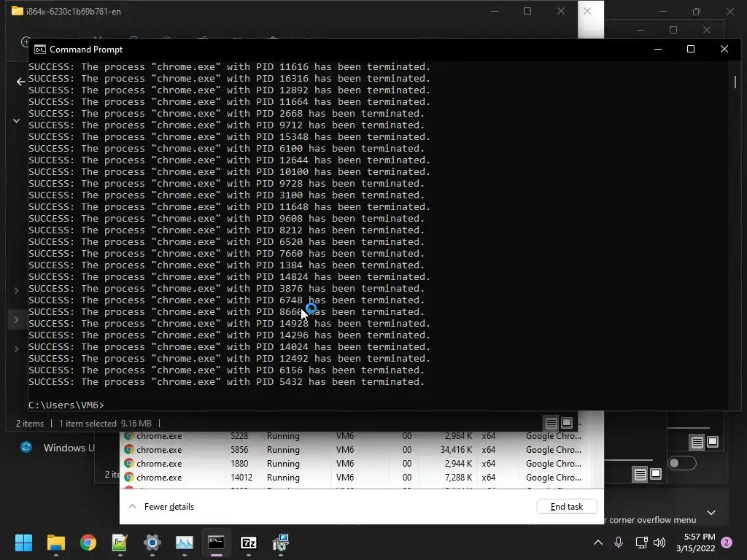Expand the last collapsed tree node in the Explorer pane

coord(16,349)
